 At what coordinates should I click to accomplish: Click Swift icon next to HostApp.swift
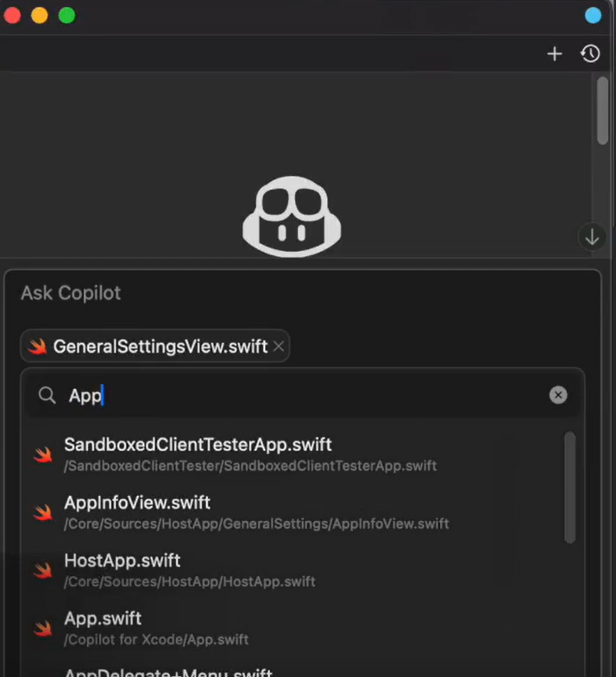[x=43, y=570]
